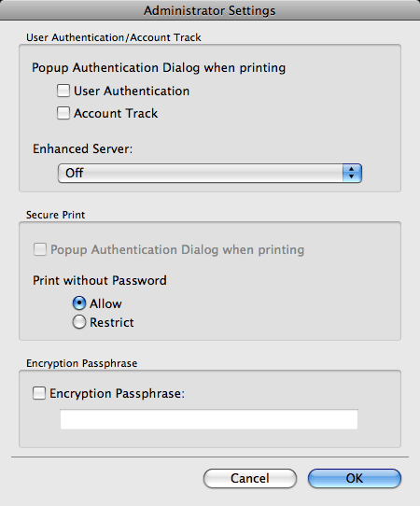The image size is (420, 506).
Task: Click the Encryption Passphrase group title
Action: coord(81,363)
